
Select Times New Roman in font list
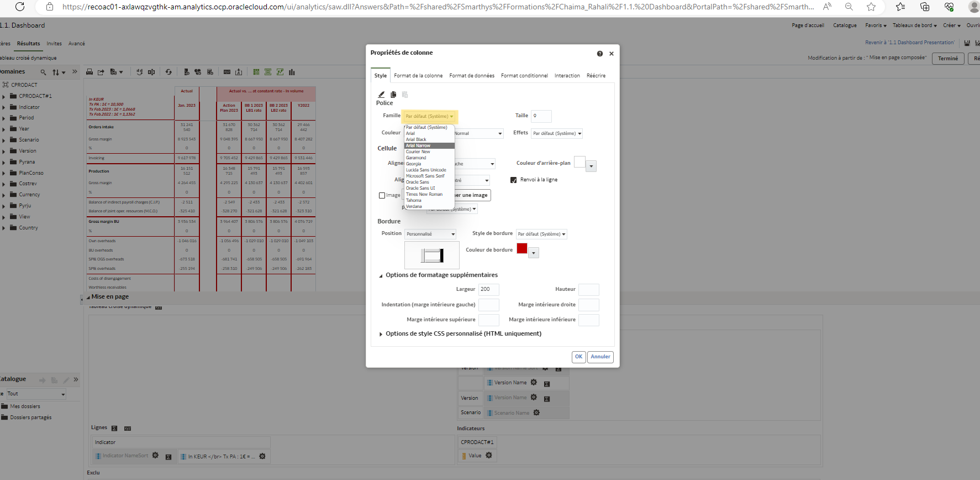point(429,194)
